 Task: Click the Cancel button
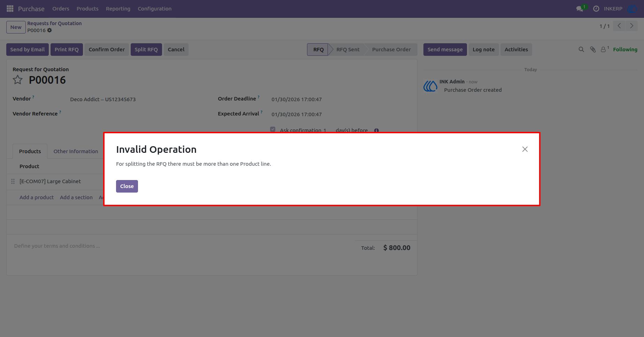click(176, 50)
